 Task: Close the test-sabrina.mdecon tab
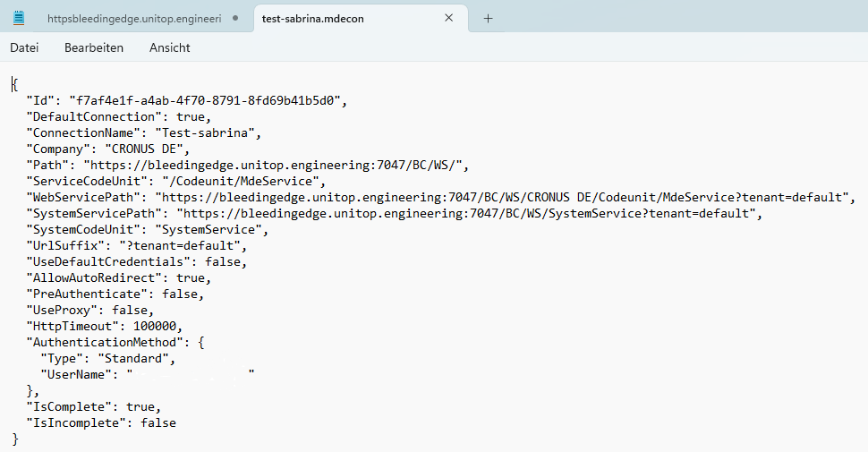coord(449,18)
